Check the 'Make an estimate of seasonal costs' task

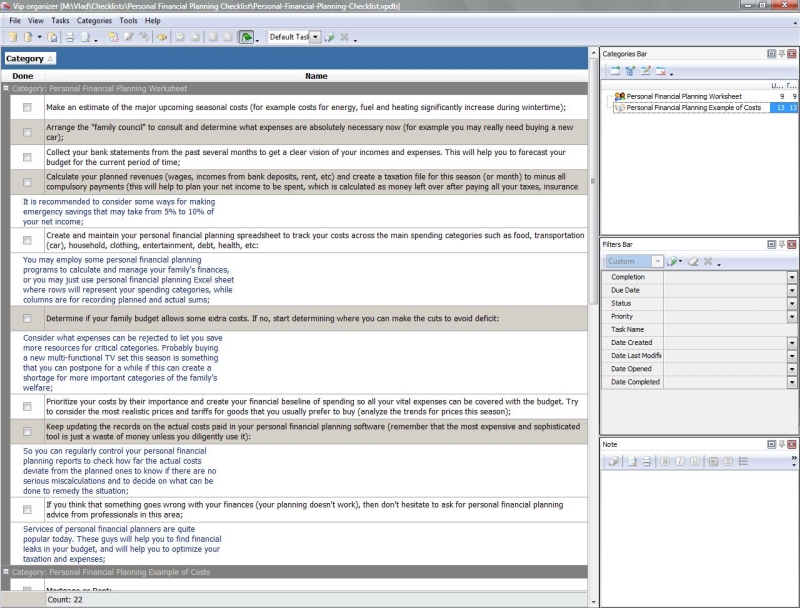[27, 107]
